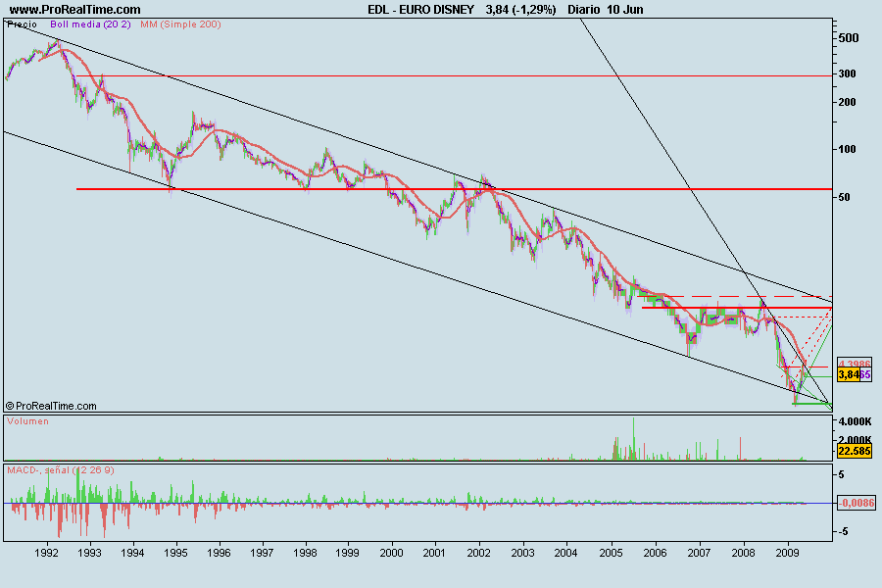882x588 pixels.
Task: Click the yellow 22.585 volume value tag
Action: point(855,451)
